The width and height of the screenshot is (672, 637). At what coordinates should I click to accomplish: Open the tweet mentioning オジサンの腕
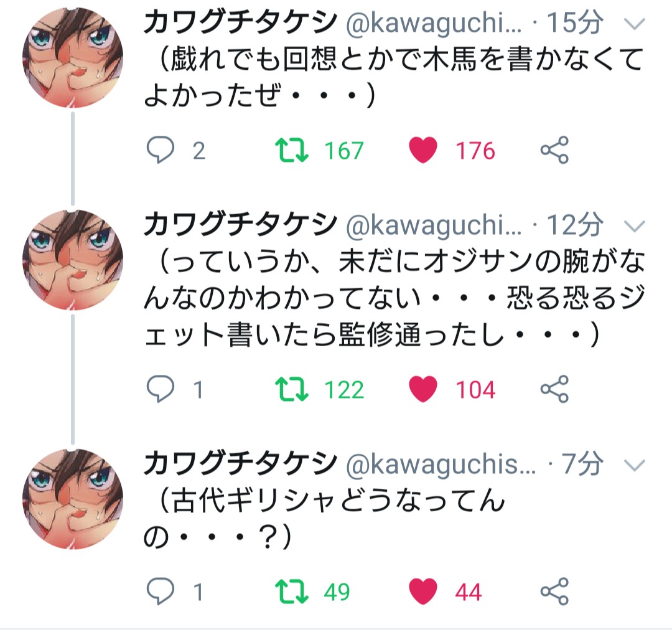coord(394,298)
